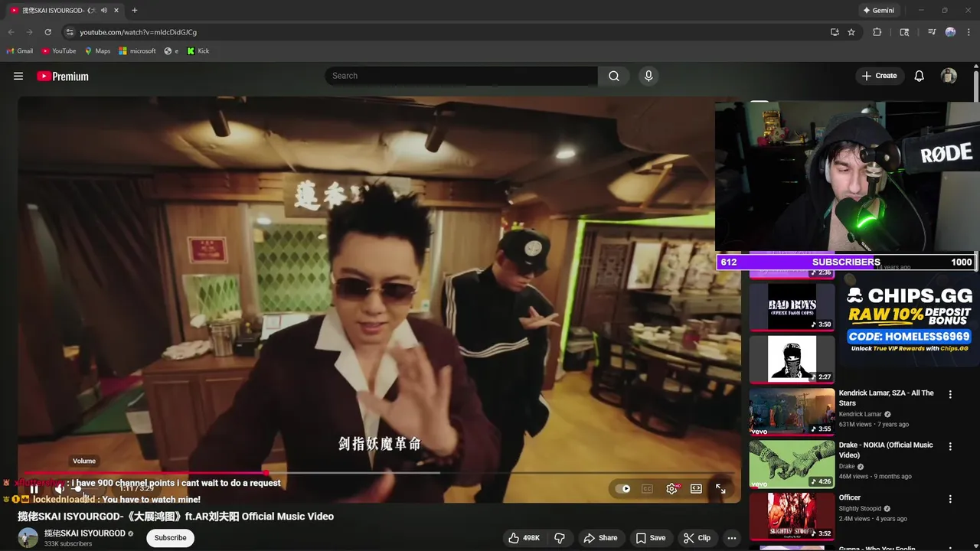Open Drake - NOKIA video thumbnail
Image resolution: width=980 pixels, height=551 pixels.
(792, 463)
